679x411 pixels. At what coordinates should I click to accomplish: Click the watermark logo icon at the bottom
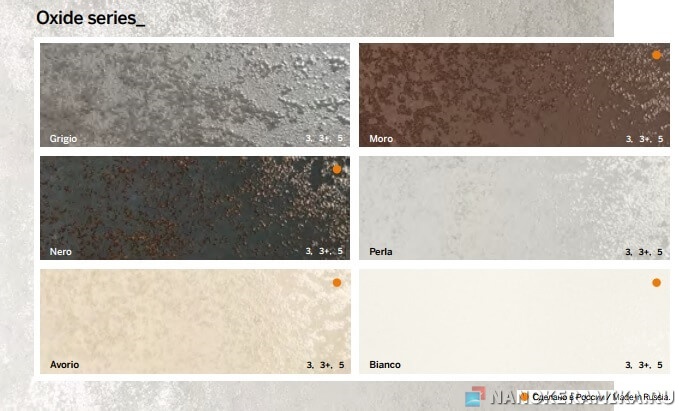coord(474,397)
